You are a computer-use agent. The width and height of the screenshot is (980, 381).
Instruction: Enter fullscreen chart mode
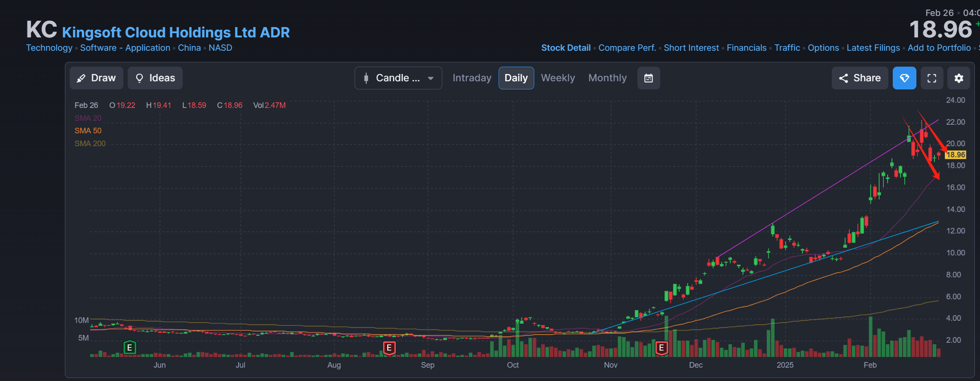pos(932,78)
